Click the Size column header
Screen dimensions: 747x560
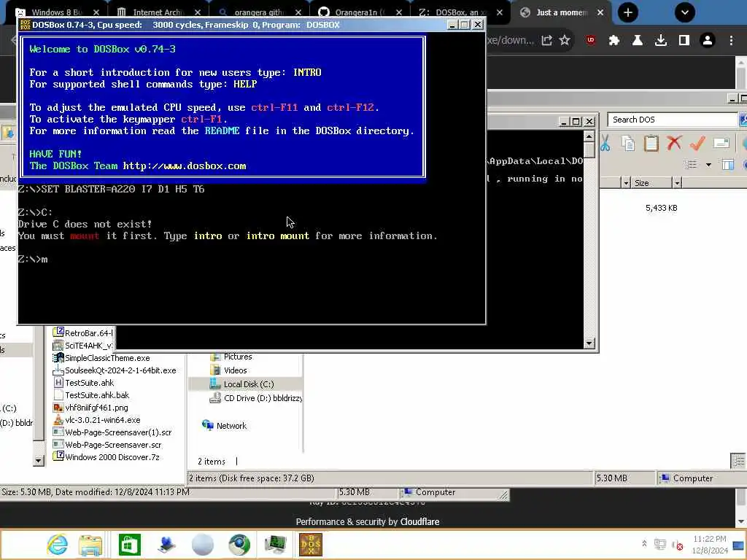(x=651, y=183)
